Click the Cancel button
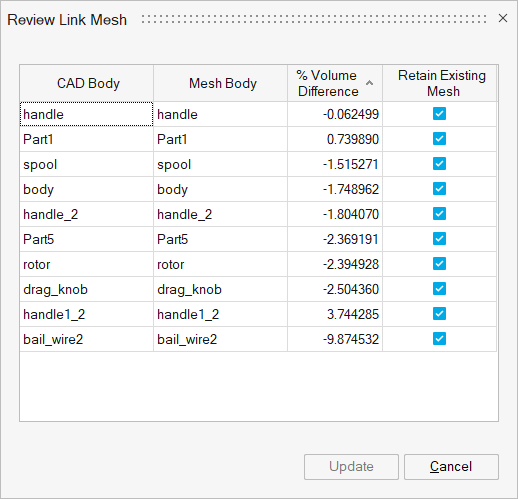The image size is (518, 499). coord(451,467)
